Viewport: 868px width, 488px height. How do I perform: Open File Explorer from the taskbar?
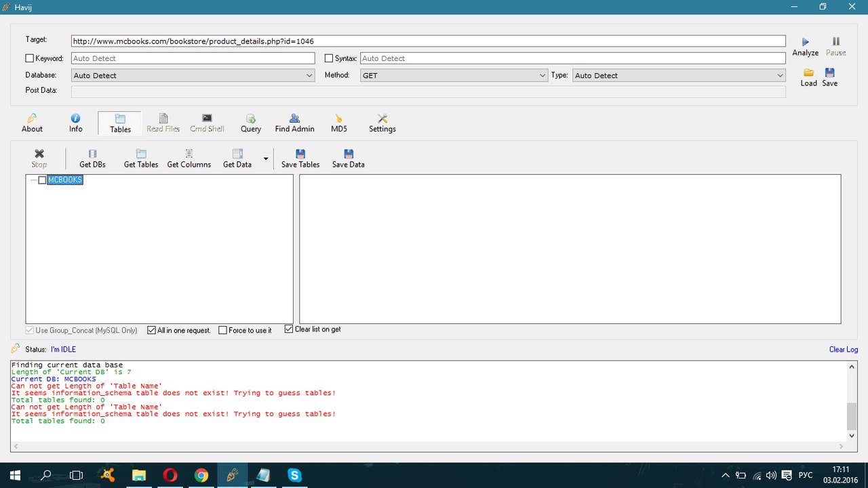point(138,475)
